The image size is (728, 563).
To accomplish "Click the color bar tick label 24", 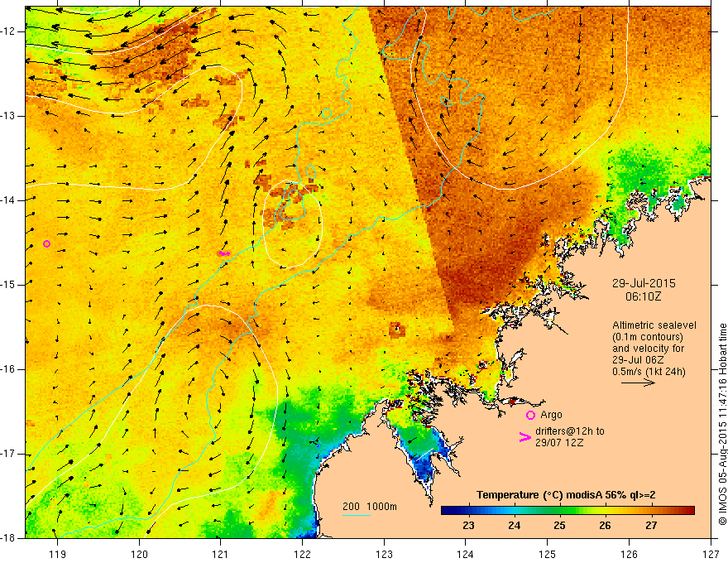I will click(514, 526).
